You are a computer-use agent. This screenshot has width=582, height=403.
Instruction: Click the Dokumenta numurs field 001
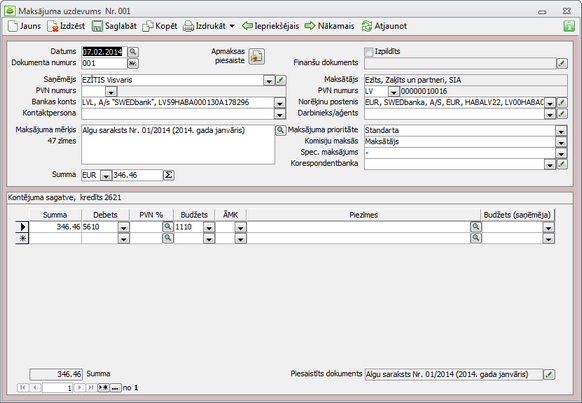click(104, 63)
